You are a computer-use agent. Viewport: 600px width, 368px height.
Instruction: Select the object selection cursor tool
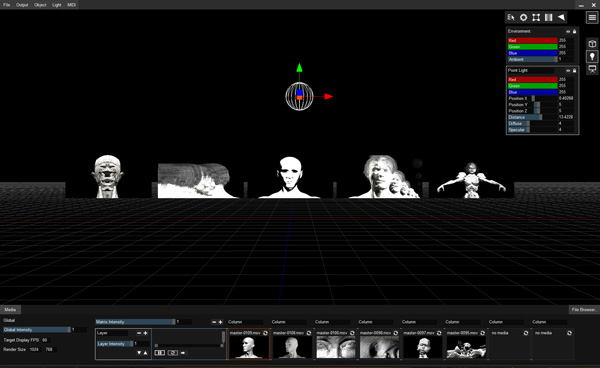tap(511, 17)
